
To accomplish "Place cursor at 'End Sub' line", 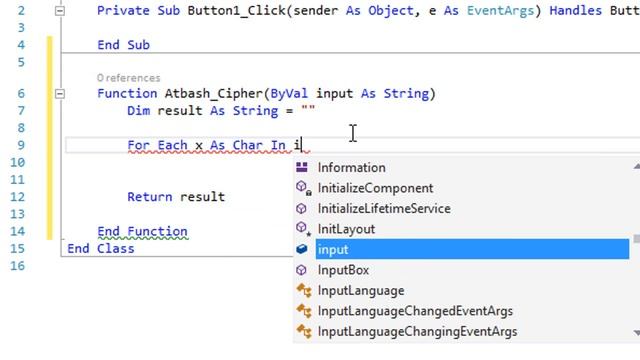I will pos(123,44).
